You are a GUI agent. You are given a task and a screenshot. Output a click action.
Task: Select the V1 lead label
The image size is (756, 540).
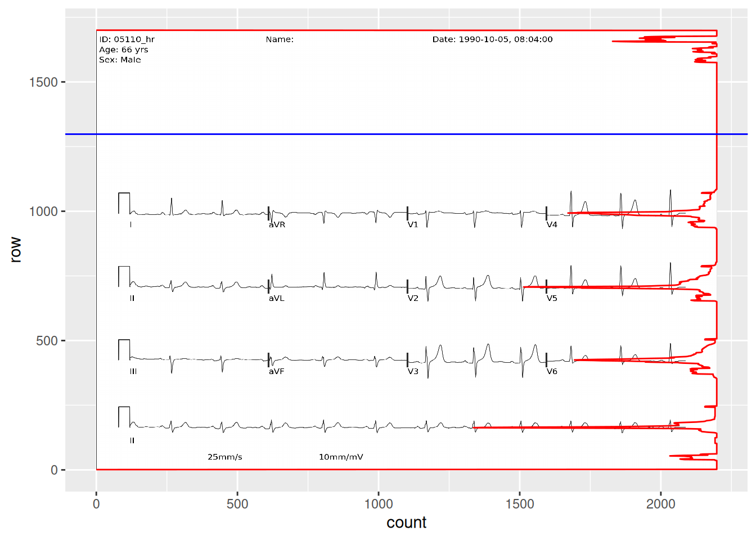click(413, 224)
